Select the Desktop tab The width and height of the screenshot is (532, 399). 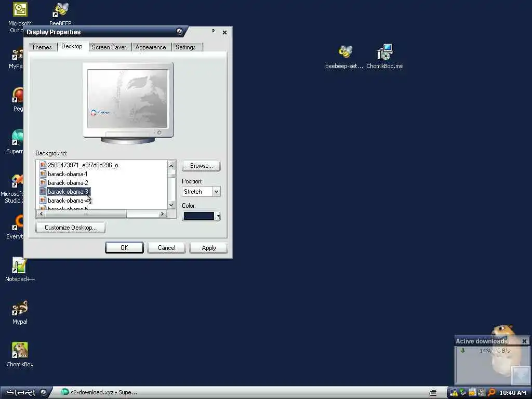pos(72,46)
